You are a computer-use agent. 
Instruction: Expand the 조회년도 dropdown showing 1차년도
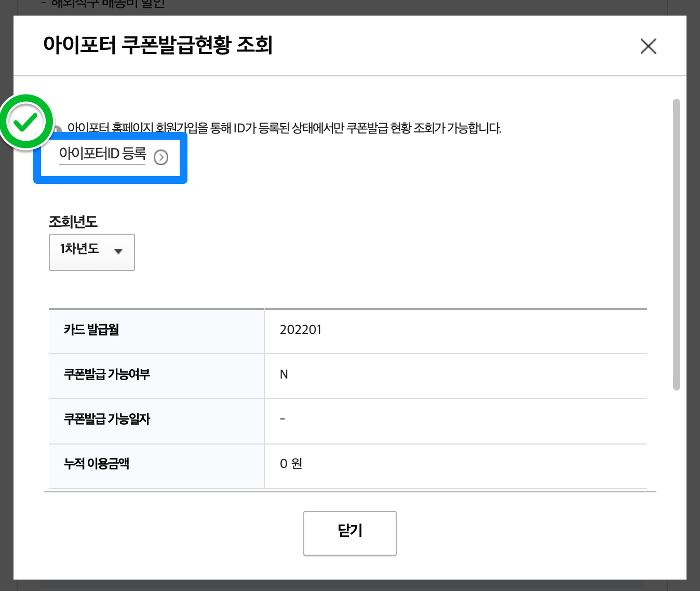pyautogui.click(x=92, y=252)
